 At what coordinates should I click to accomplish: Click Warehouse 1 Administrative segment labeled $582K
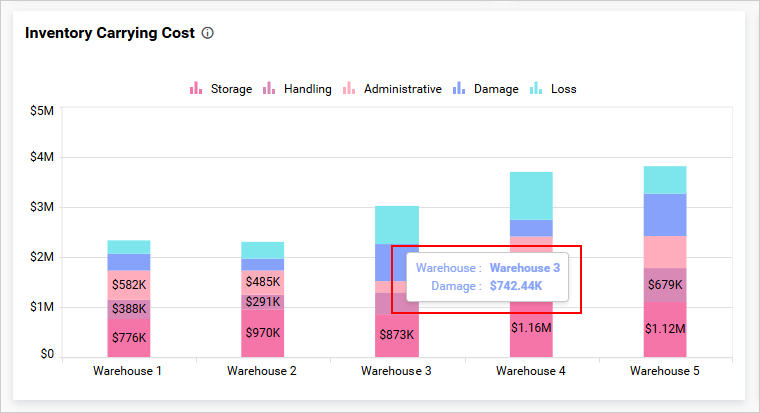point(128,285)
